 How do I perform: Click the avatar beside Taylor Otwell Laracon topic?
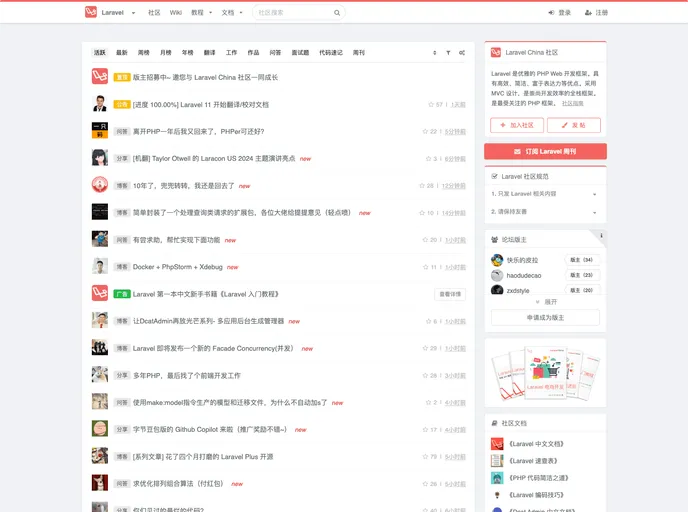(x=100, y=158)
